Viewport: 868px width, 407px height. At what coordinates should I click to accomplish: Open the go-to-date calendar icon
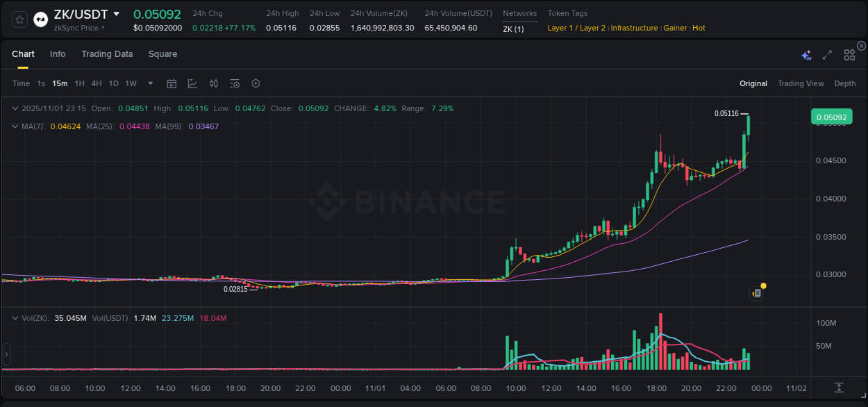click(172, 83)
